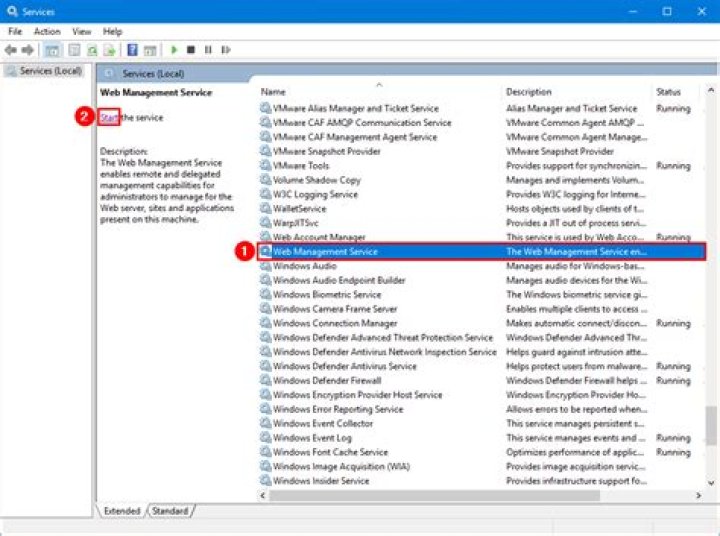
Task: Click the gear icon beside Volume Shadow Copy
Action: pos(265,180)
